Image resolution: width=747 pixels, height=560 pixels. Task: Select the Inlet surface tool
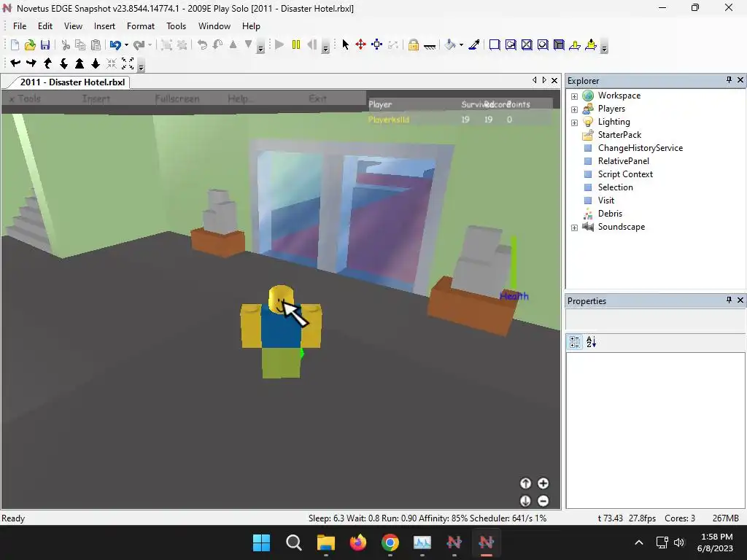559,44
